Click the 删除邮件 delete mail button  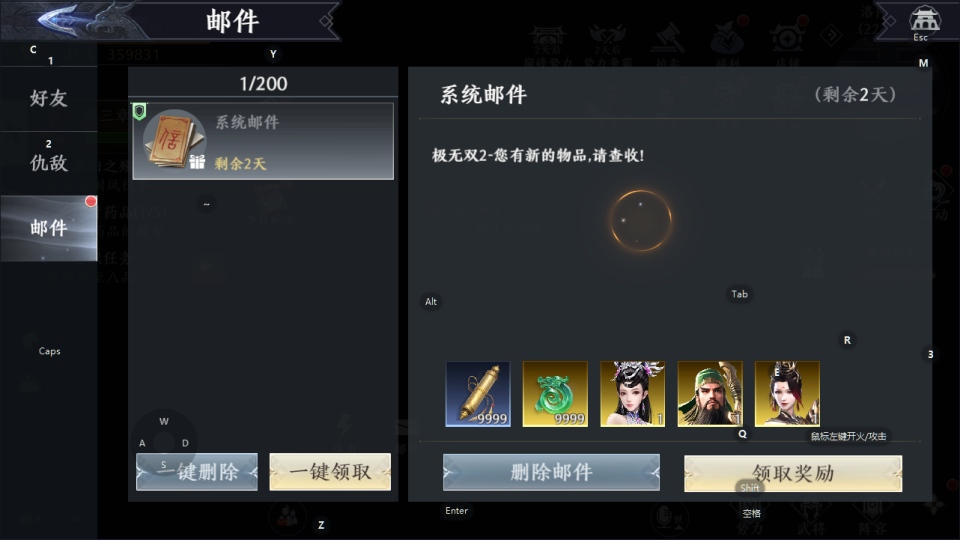551,473
